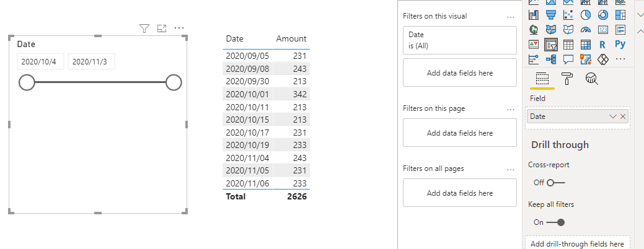Click the 2020/10/01 table cell
Screen dimensions: 644x249
tap(248, 94)
